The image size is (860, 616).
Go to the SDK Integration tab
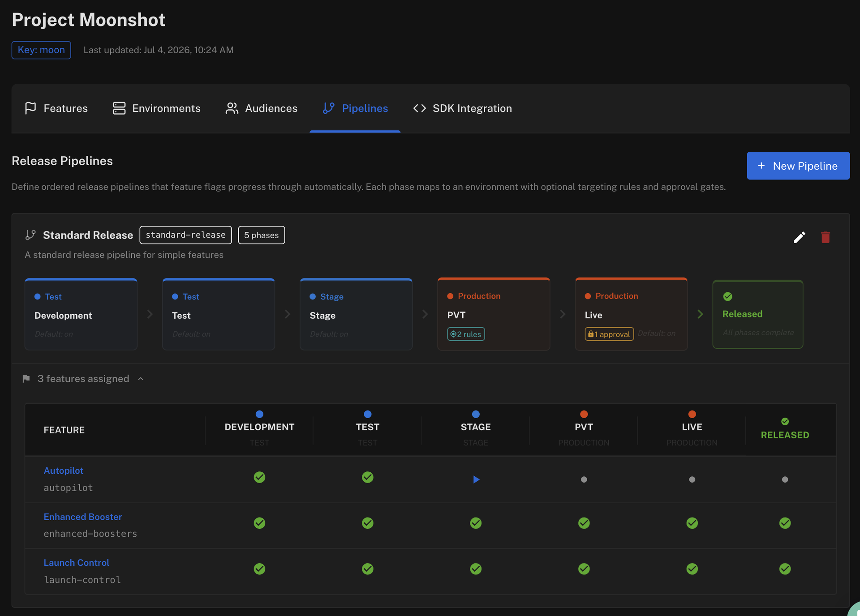(x=462, y=108)
